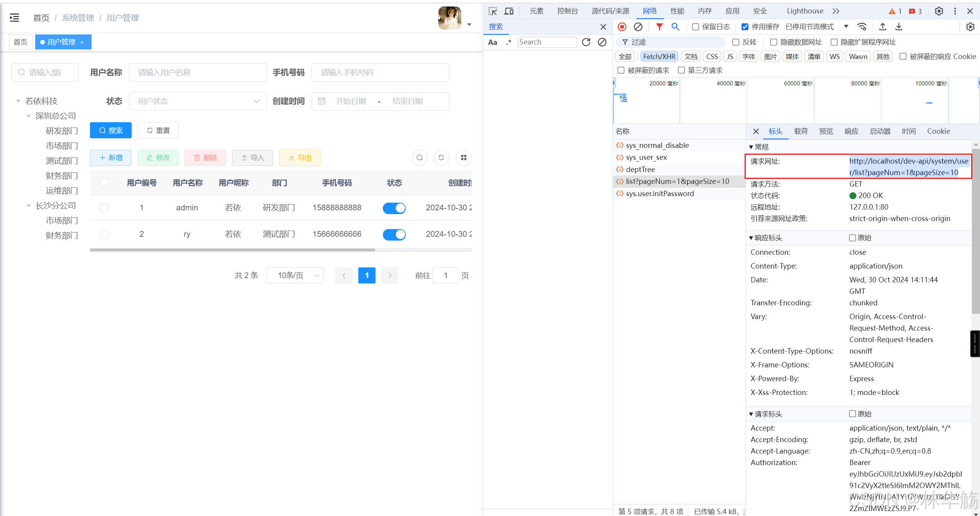Toggle the admin user status switch

(394, 208)
